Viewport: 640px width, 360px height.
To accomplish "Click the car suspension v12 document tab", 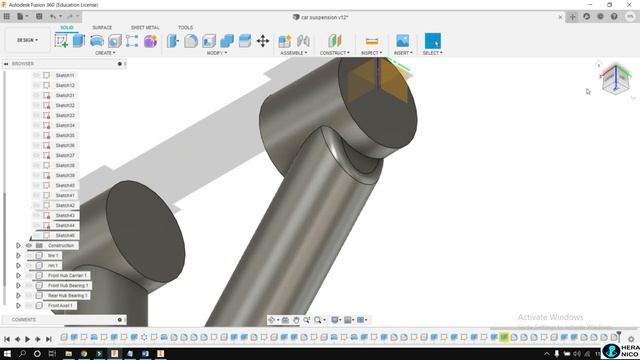I will pyautogui.click(x=320, y=17).
